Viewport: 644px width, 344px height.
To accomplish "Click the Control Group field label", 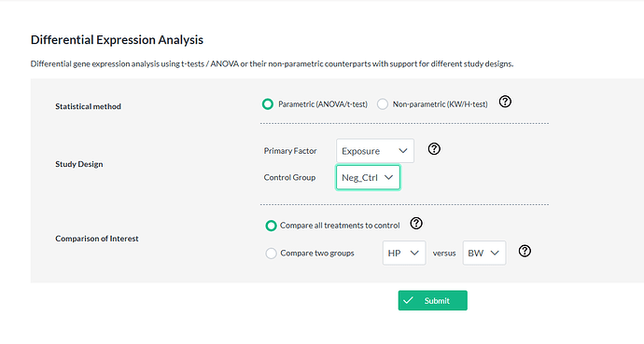I will (289, 177).
